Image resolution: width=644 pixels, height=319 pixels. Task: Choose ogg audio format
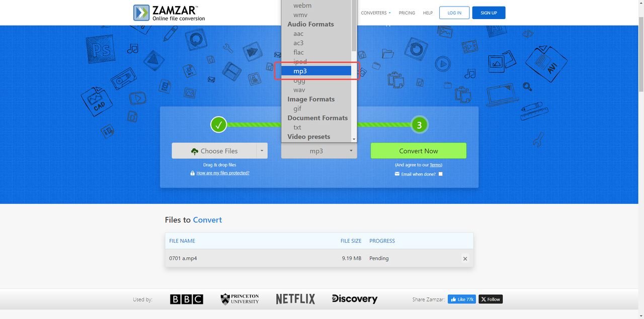299,80
